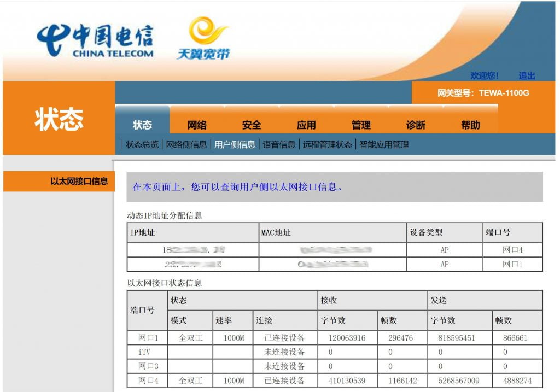This screenshot has height=392, width=560.
Task: Click the 天翼宽带 swirl logo
Action: click(203, 38)
